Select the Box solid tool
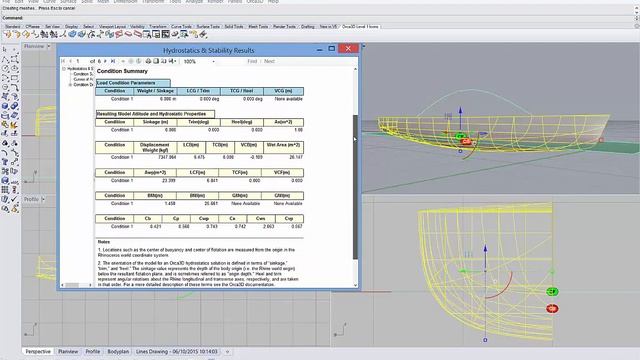Image resolution: width=640 pixels, height=360 pixels. pyautogui.click(x=5, y=106)
